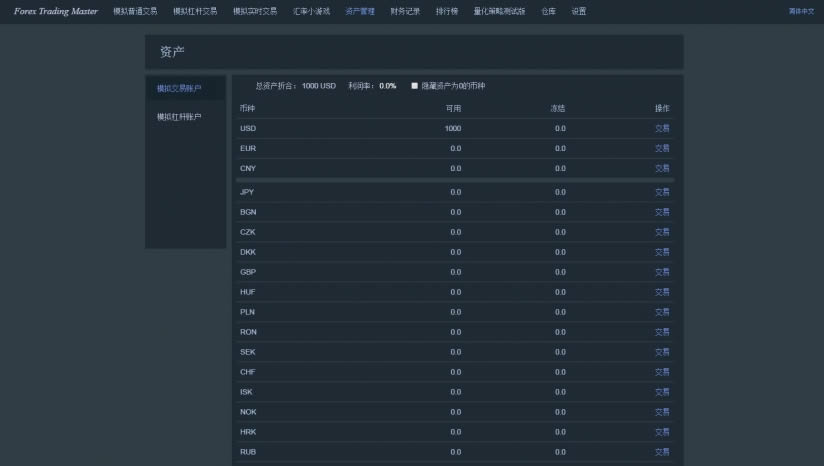Click 交易 link for CHF row
This screenshot has width=824, height=466.
(662, 372)
